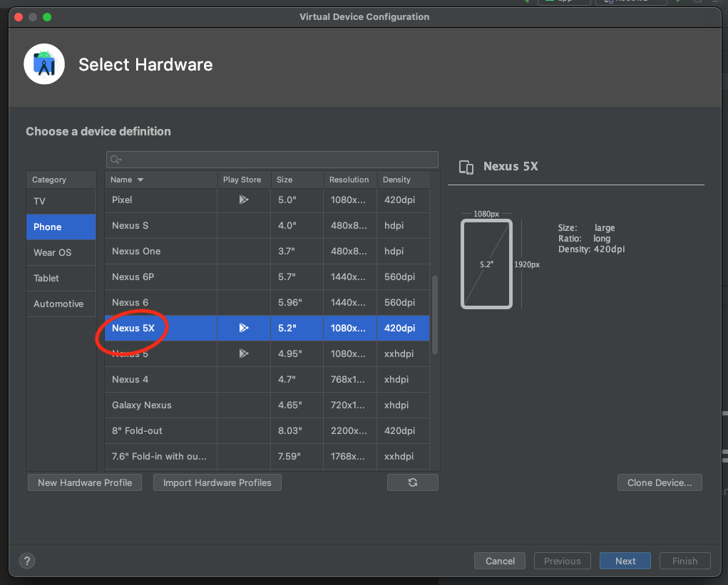This screenshot has height=585, width=728.
Task: Sort by Size column header
Action: (x=297, y=180)
